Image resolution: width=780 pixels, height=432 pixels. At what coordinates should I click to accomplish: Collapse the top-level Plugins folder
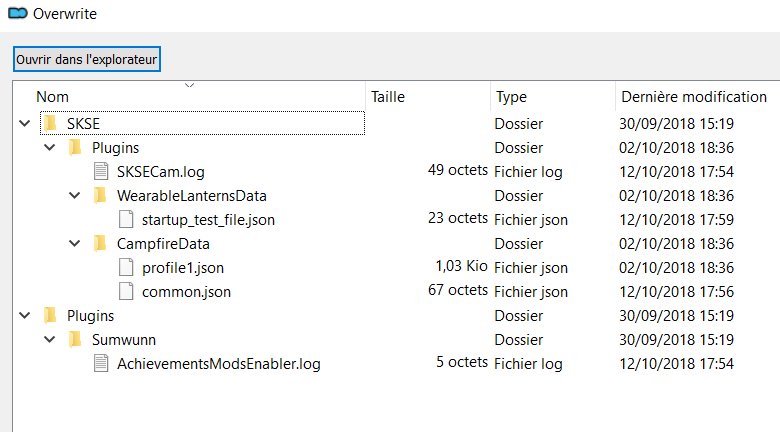(x=24, y=315)
